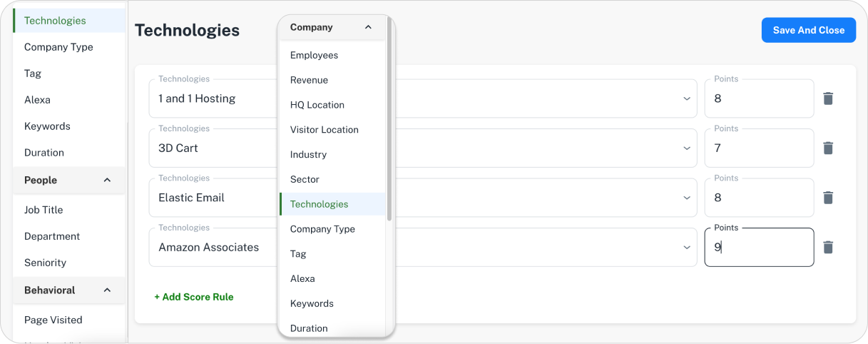Expand the 3D Cart dropdown chevron
The height and width of the screenshot is (344, 868).
(x=686, y=148)
